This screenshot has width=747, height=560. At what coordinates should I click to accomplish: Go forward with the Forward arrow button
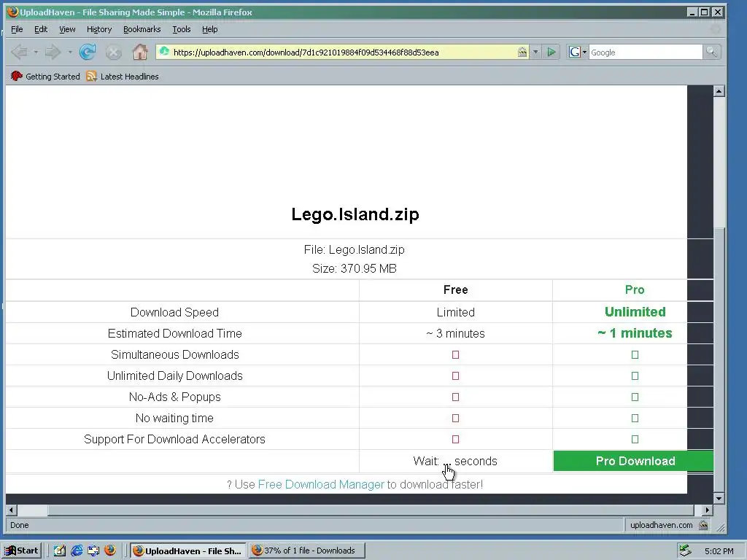coord(53,52)
